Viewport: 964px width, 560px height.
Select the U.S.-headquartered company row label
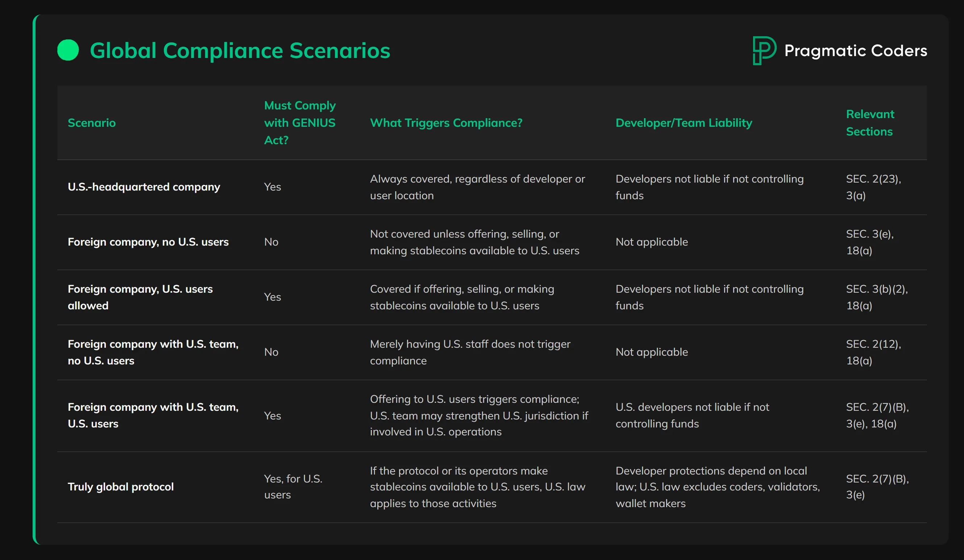144,187
